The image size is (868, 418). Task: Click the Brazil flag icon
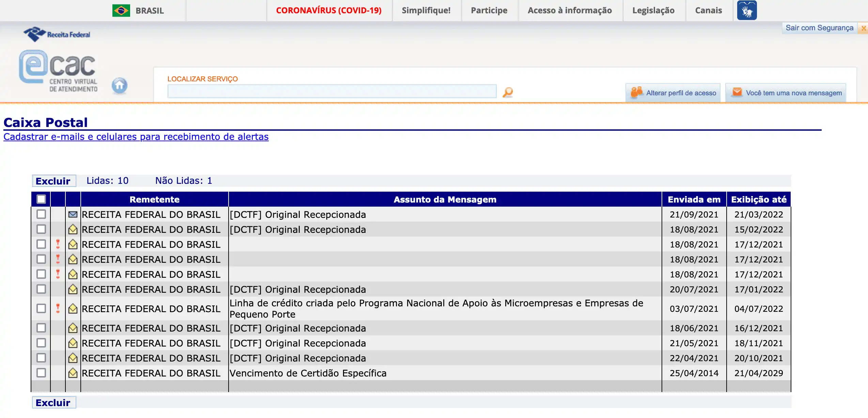(121, 11)
